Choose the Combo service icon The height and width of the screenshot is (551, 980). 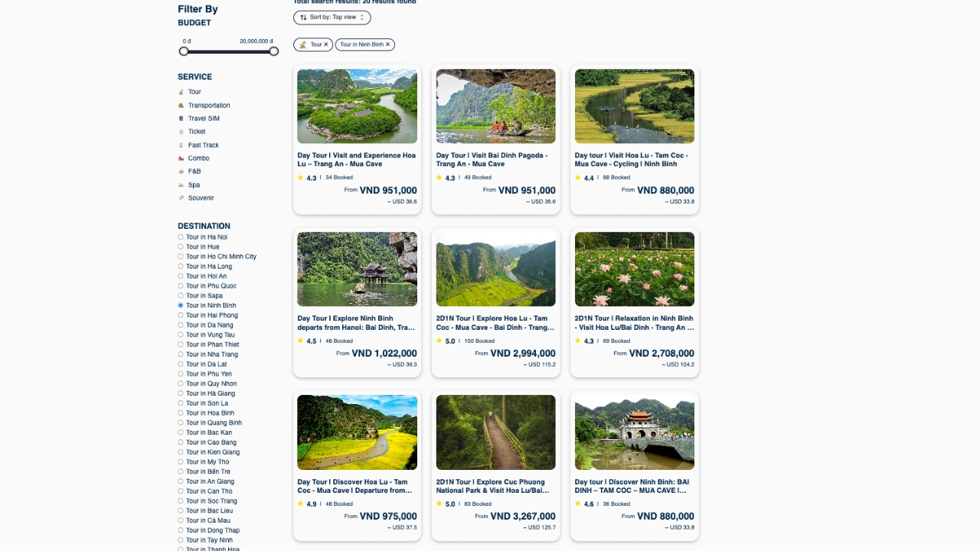click(182, 158)
